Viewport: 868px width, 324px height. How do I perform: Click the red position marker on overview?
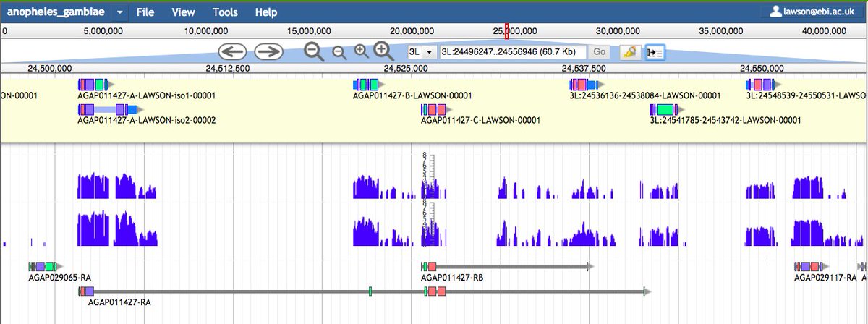(x=506, y=30)
